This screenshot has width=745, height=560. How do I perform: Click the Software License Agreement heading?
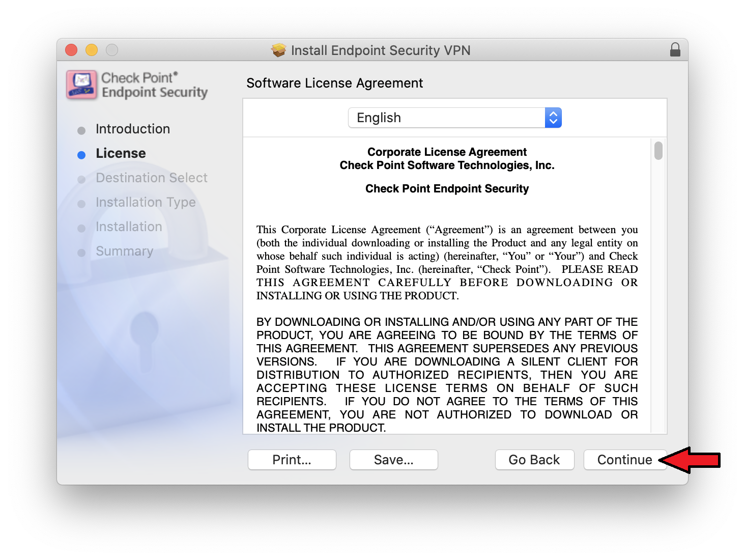(x=335, y=83)
